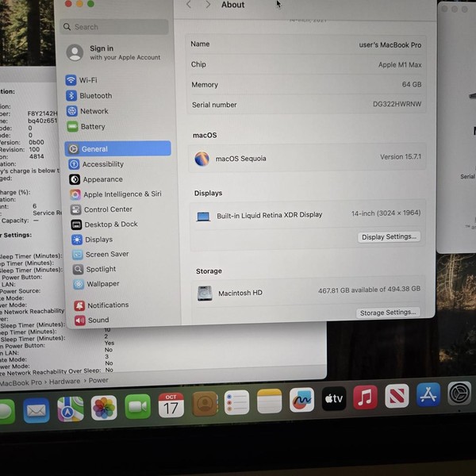This screenshot has width=476, height=476.
Task: Select the General gear icon
Action: [x=73, y=149]
